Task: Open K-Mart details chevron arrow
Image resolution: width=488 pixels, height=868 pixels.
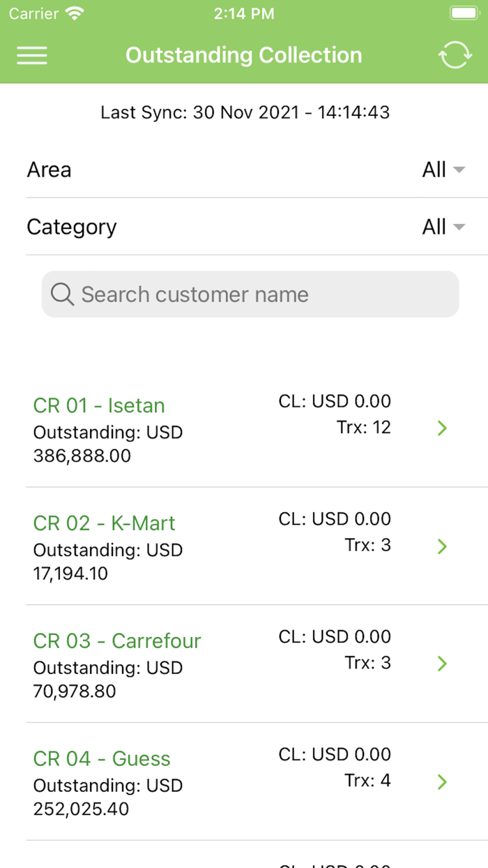Action: pos(441,546)
